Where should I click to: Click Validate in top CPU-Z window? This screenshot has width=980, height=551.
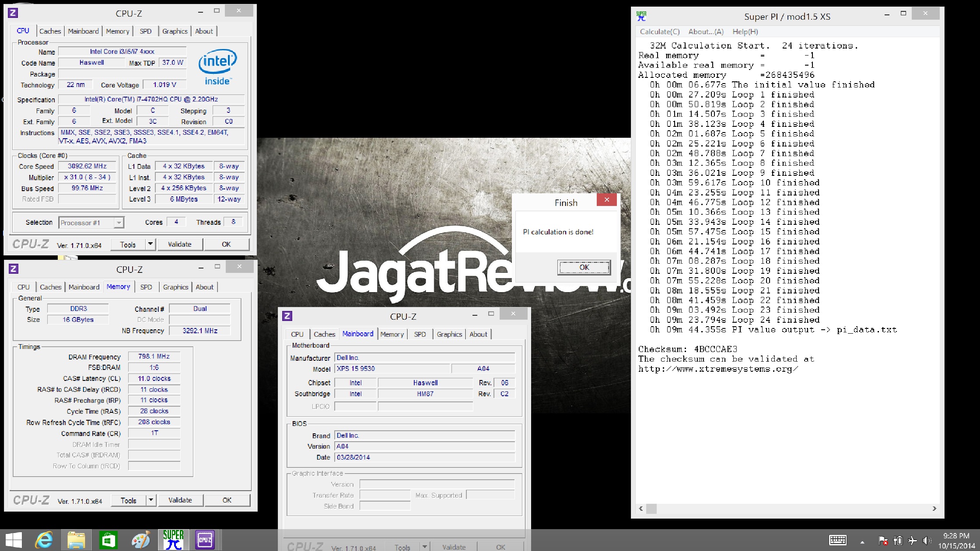coord(180,244)
